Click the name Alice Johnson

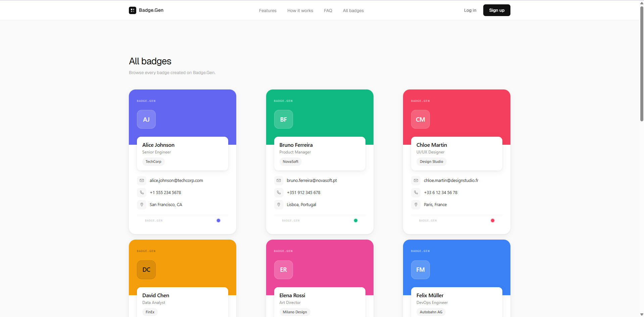click(158, 145)
